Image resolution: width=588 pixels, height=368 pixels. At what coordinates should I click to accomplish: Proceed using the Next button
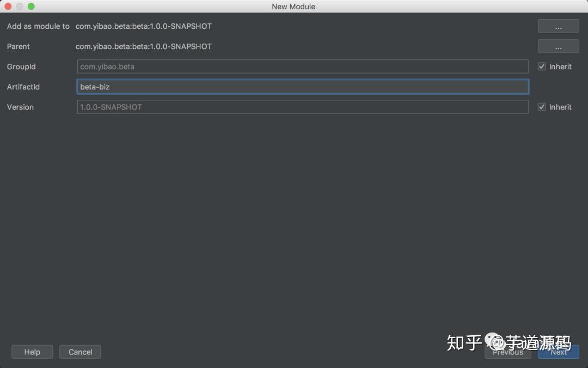pyautogui.click(x=559, y=352)
